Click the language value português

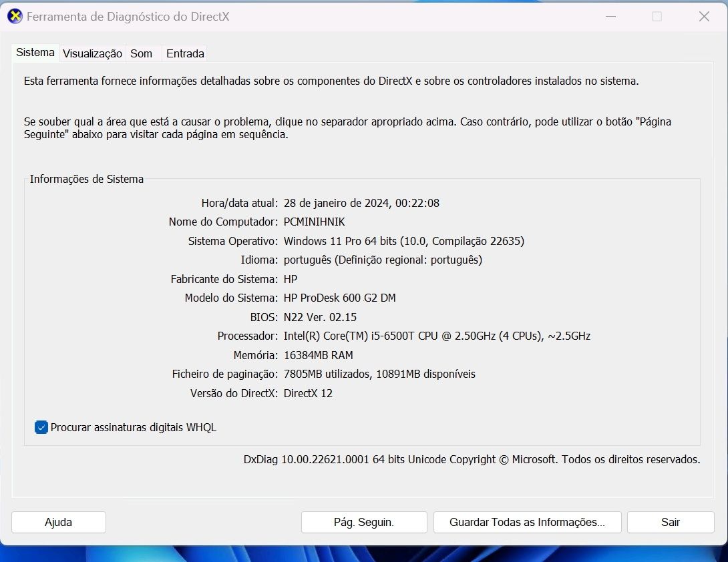point(383,260)
